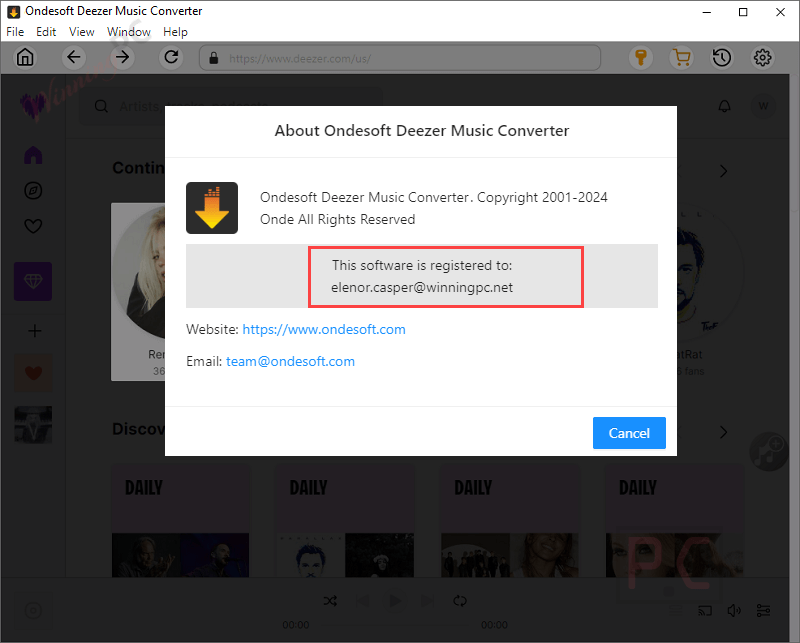Open the https://www.ondesoft.com website link
The height and width of the screenshot is (643, 800).
[x=324, y=329]
